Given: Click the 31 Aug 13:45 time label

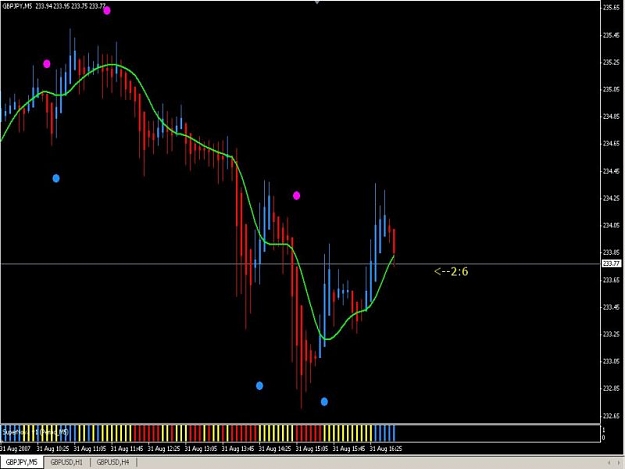Looking at the screenshot, I should [238, 449].
